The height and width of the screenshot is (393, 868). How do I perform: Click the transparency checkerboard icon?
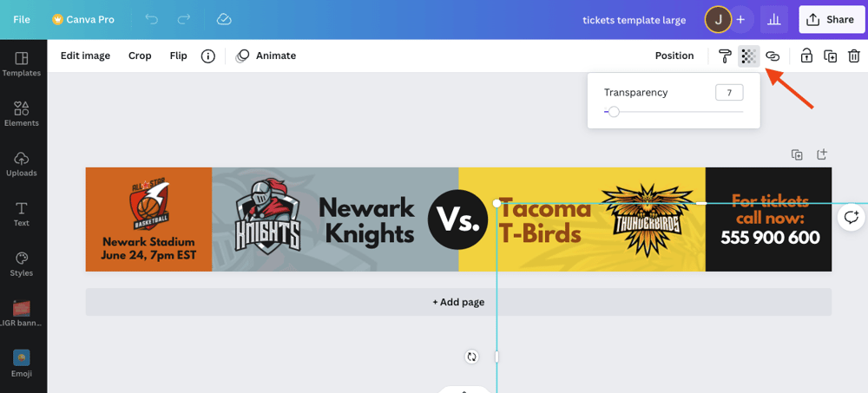click(749, 56)
